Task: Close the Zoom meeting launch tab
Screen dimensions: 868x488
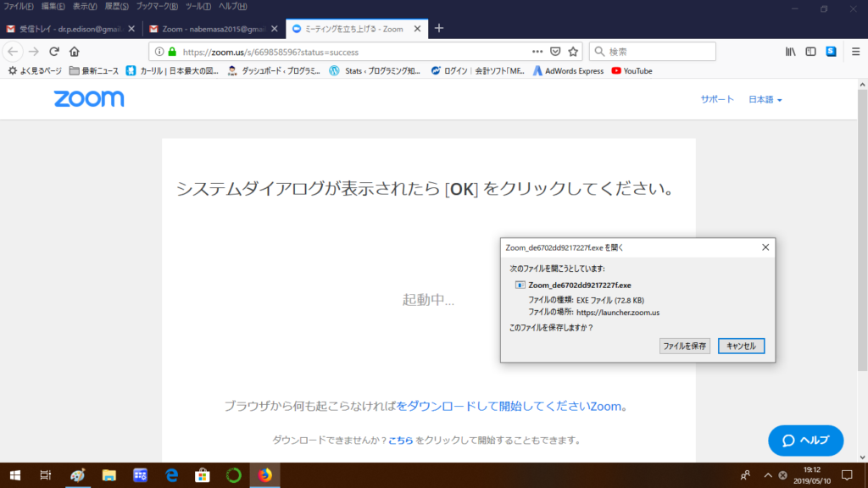Action: pyautogui.click(x=417, y=29)
